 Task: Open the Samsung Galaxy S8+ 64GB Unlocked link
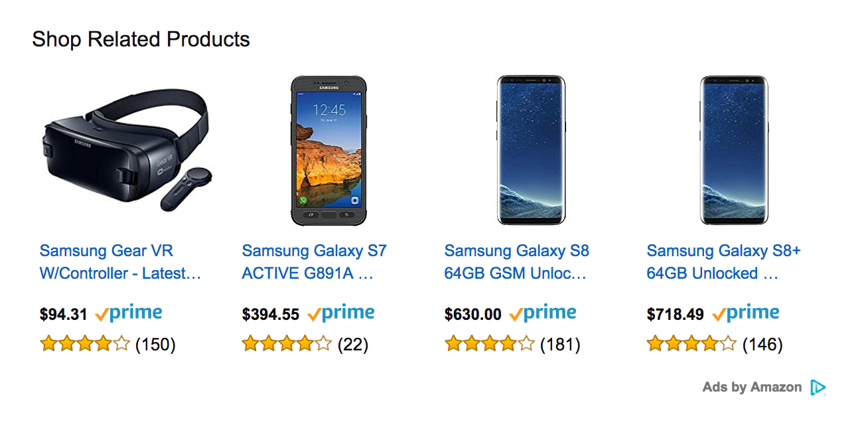723,262
